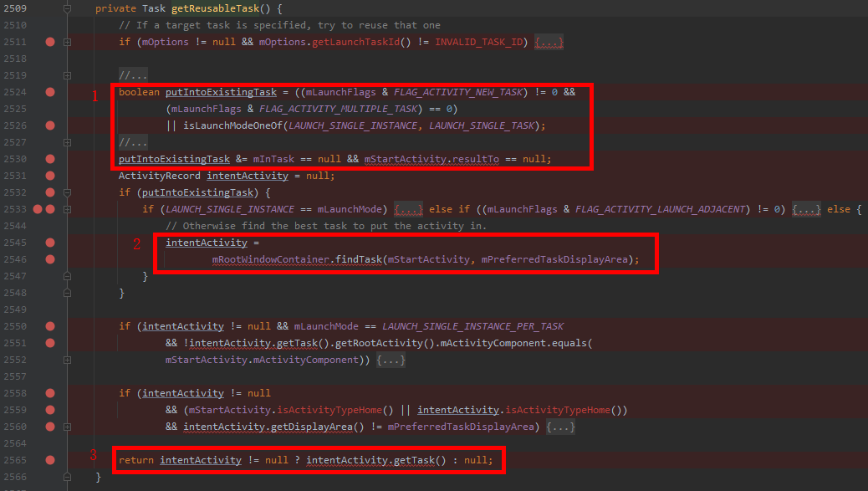Image resolution: width=868 pixels, height=491 pixels.
Task: Toggle the breakpoint at line 2559
Action: tap(50, 410)
